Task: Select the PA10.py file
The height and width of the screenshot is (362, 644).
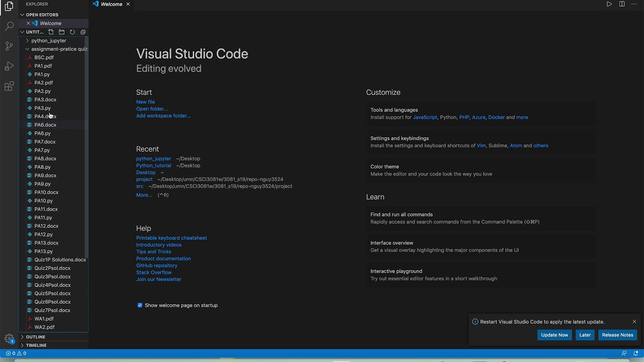Action: (x=53, y=201)
